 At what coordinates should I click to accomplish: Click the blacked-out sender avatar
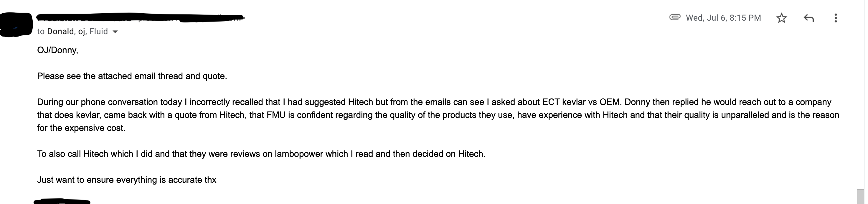tap(16, 24)
